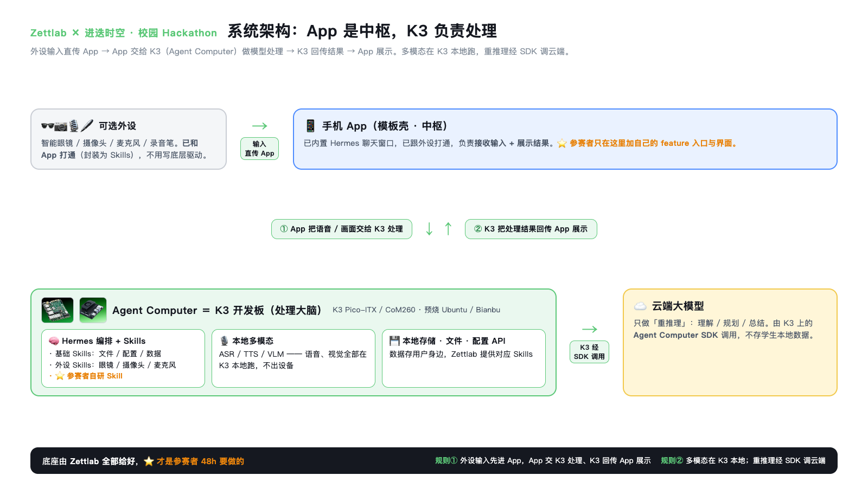Screen dimensions: 868x488
Task: Click the microphone icon beside 本地多模态
Action: 224,341
